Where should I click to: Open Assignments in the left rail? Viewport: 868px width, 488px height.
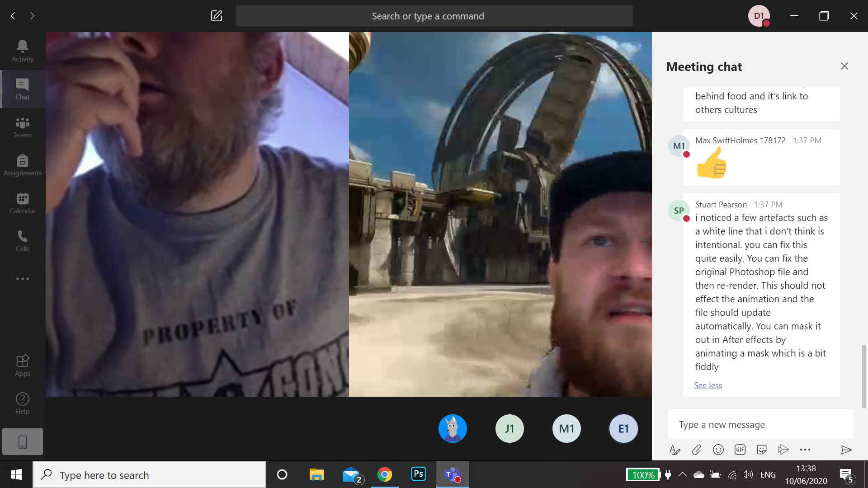click(x=22, y=165)
